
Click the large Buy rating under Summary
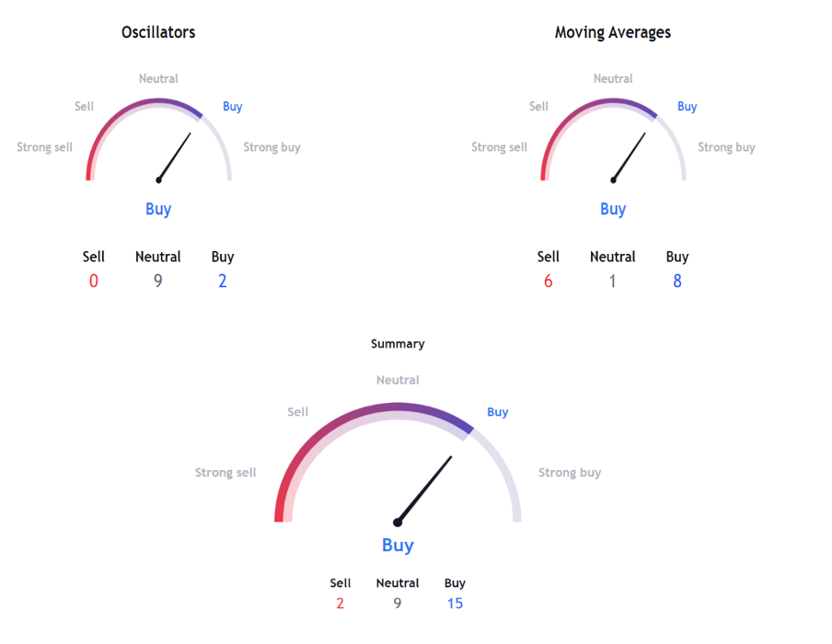coord(398,546)
